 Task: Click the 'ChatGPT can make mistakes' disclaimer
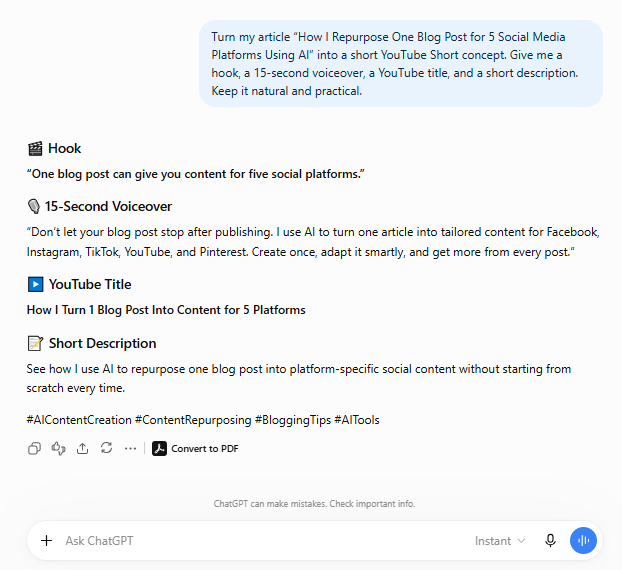[x=314, y=504]
